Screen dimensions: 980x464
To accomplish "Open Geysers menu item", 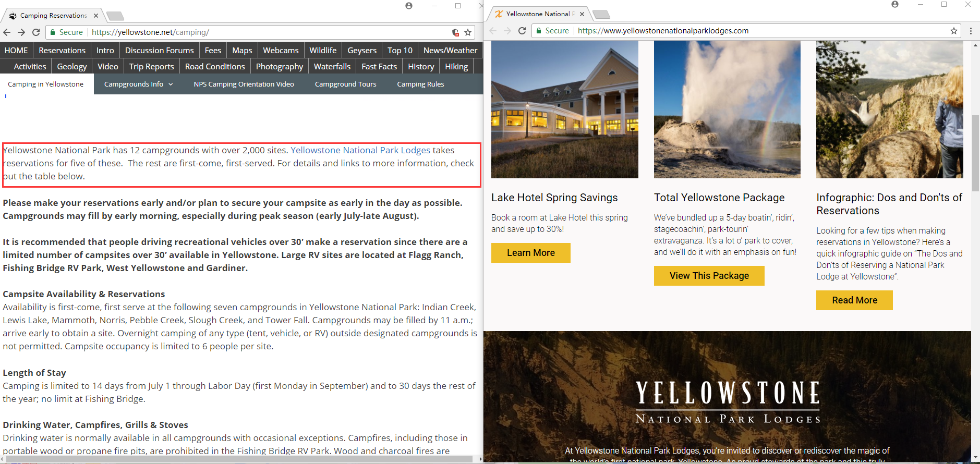I will click(362, 51).
